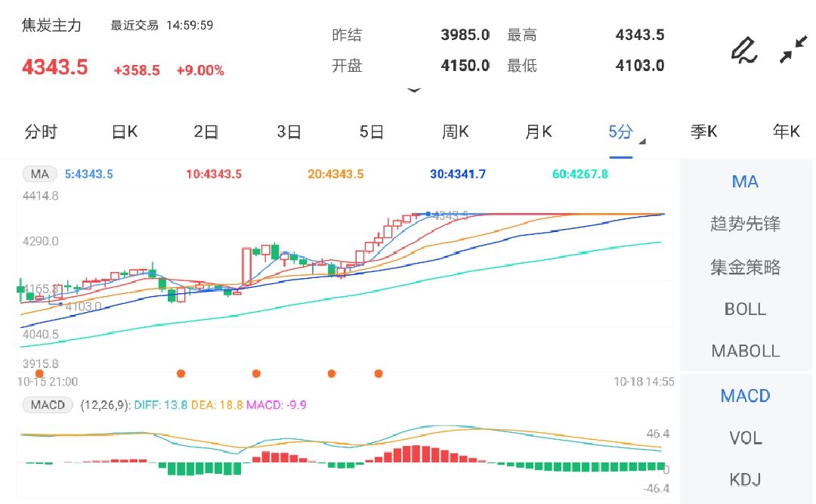Click the 最高 4343.5 value
816x504 pixels.
(x=640, y=35)
